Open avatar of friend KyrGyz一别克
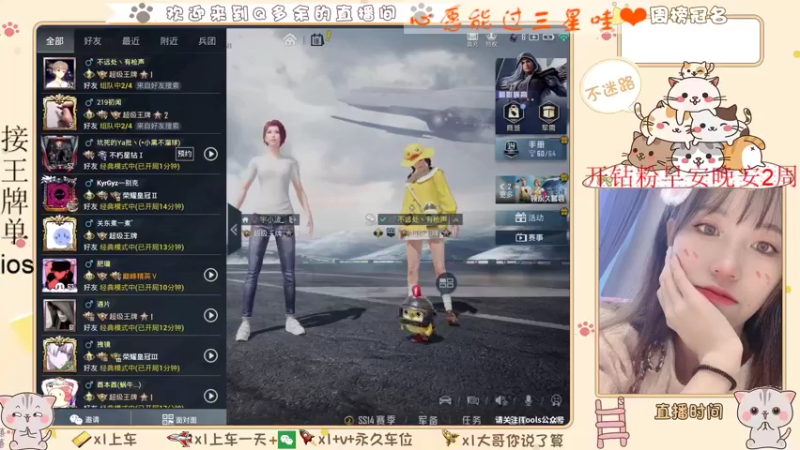This screenshot has height=450, width=800. (x=60, y=194)
